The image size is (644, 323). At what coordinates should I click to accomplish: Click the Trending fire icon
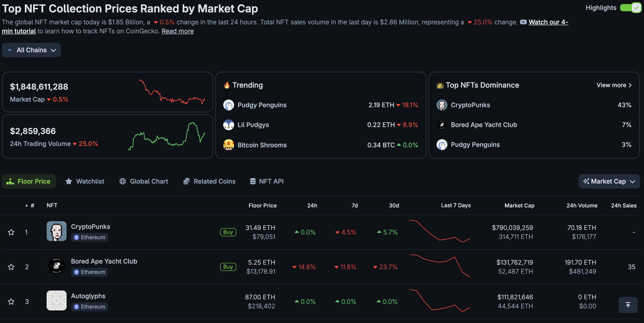tap(227, 85)
